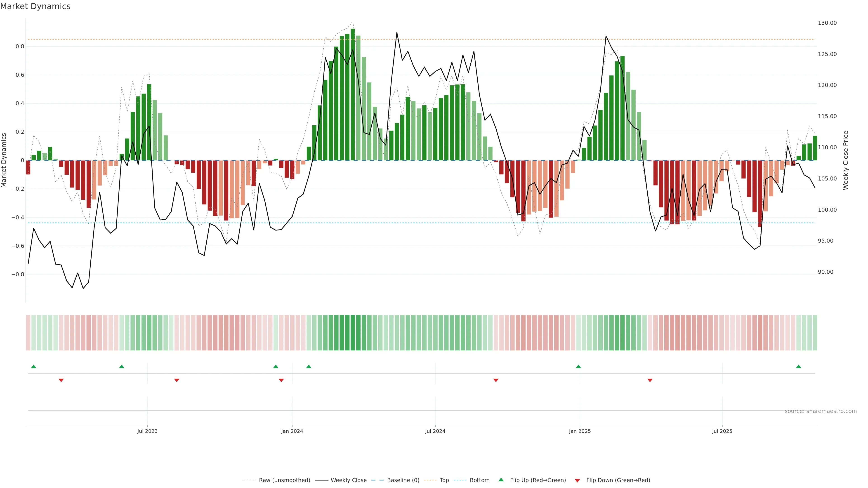
Task: Toggle the Baseline (0) legend entry
Action: click(403, 480)
